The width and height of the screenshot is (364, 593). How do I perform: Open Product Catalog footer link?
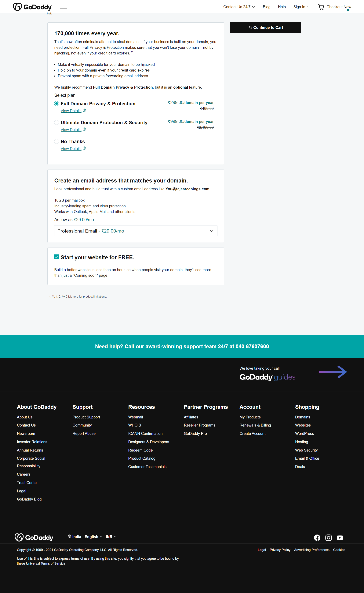(x=142, y=458)
